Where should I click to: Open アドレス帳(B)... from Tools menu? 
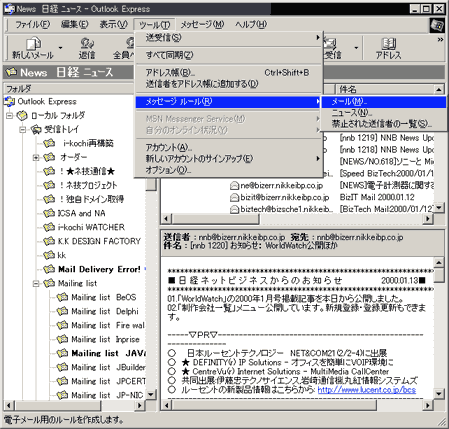[228, 72]
